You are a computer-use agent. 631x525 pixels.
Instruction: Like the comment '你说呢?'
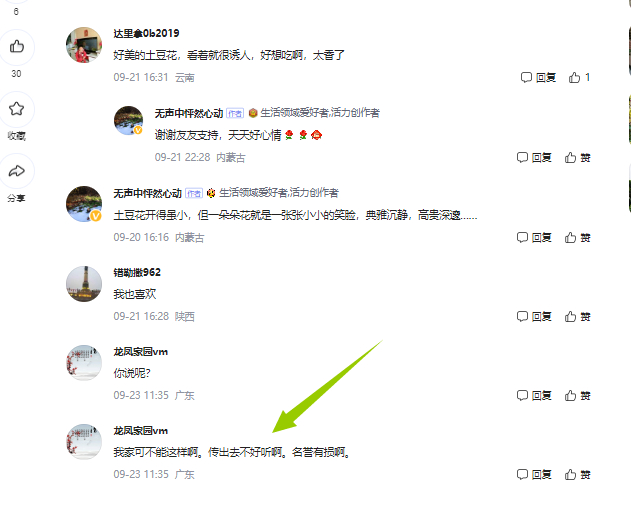(x=577, y=395)
